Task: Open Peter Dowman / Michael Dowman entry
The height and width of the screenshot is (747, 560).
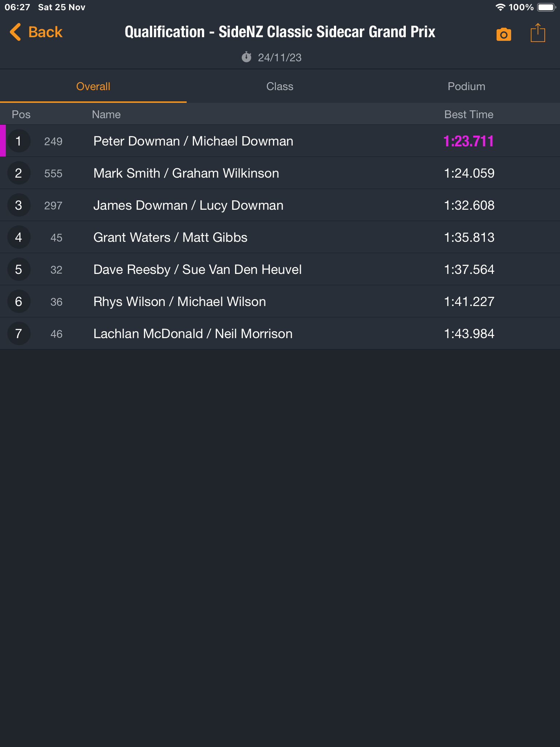Action: pyautogui.click(x=280, y=141)
